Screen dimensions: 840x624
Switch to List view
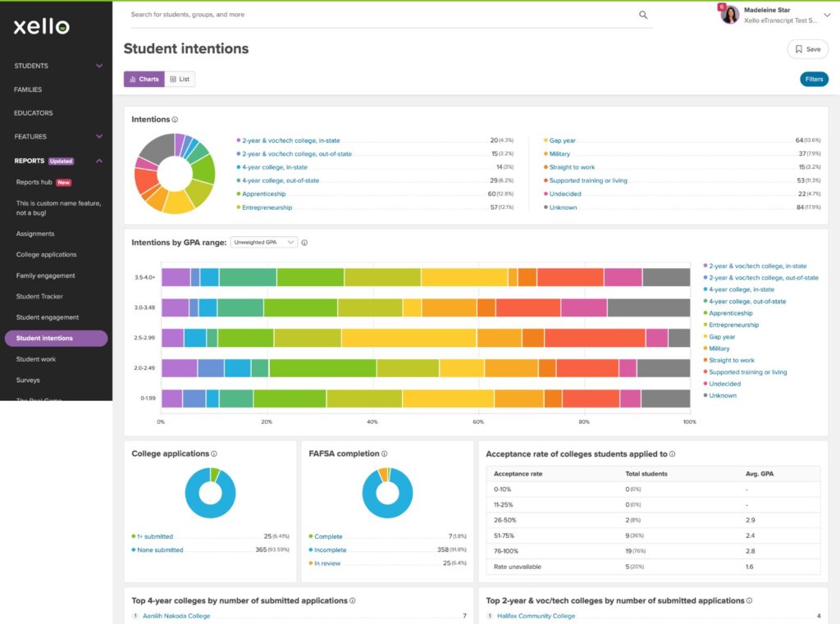pos(180,80)
